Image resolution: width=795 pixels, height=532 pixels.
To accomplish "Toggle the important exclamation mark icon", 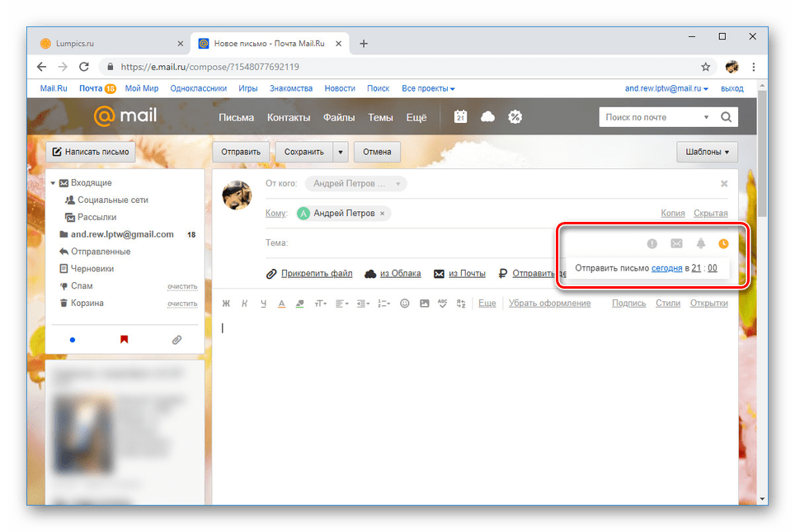I will (x=652, y=243).
